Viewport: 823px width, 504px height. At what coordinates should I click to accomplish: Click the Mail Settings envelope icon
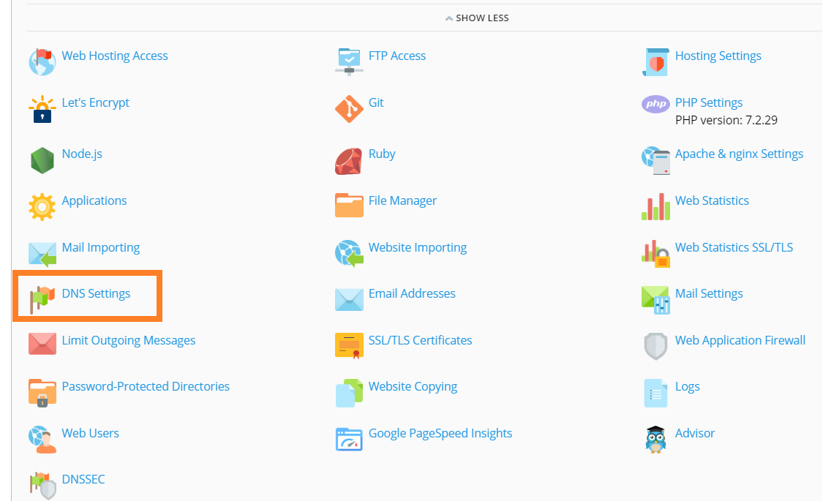click(655, 300)
